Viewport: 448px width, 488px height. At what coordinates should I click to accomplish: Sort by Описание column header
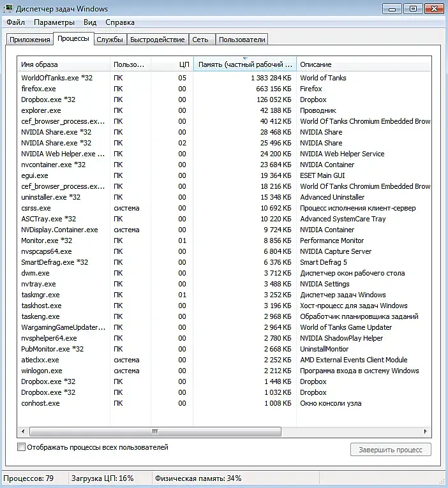tap(364, 64)
